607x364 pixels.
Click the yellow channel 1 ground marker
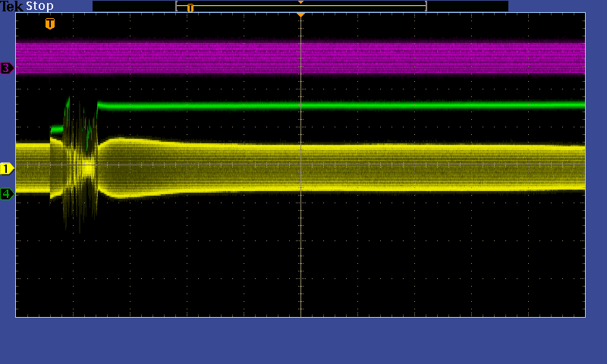coord(7,168)
